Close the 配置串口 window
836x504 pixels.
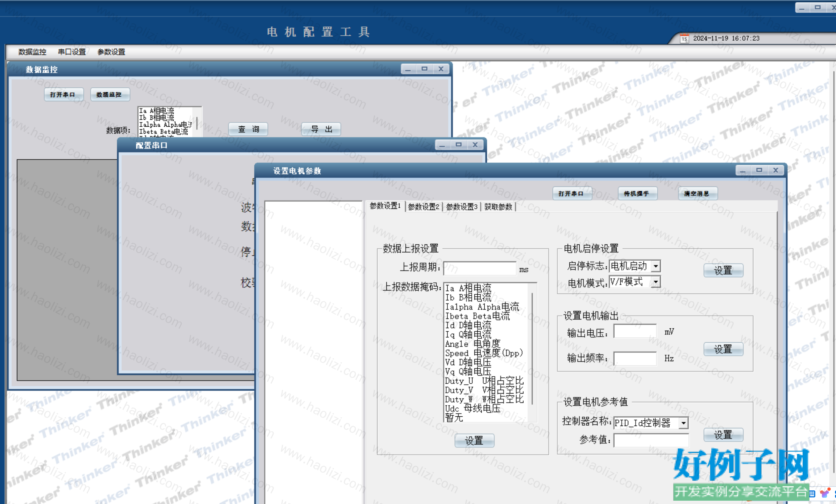point(475,145)
